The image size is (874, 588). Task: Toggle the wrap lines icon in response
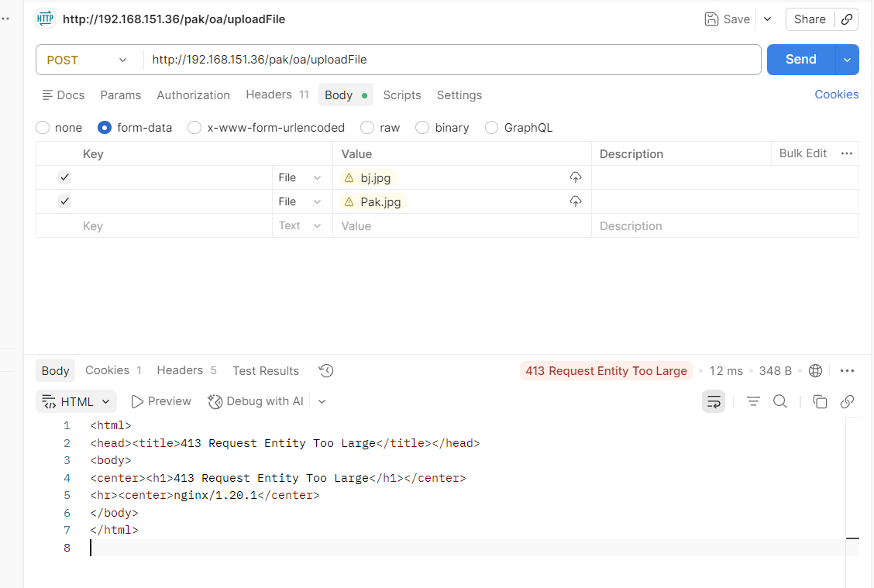(713, 401)
